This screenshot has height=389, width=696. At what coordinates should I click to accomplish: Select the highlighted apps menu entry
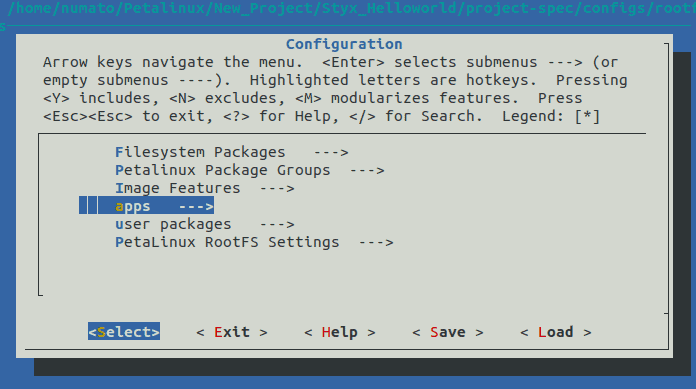point(146,206)
